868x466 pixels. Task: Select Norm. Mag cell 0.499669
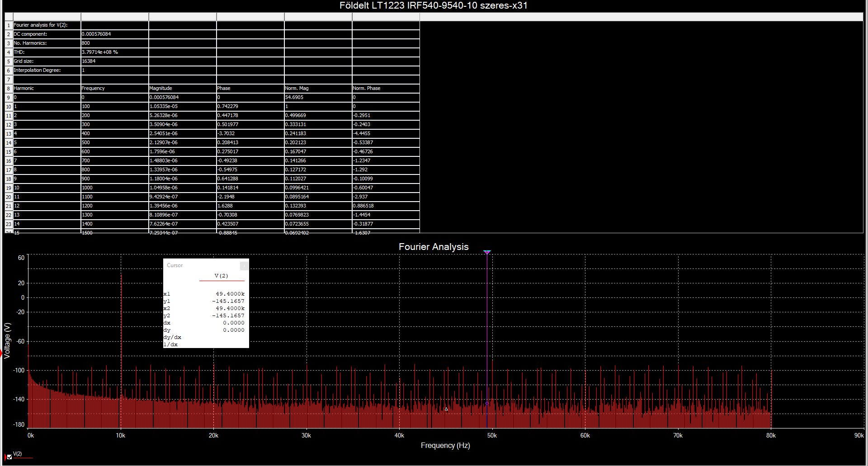(318, 115)
